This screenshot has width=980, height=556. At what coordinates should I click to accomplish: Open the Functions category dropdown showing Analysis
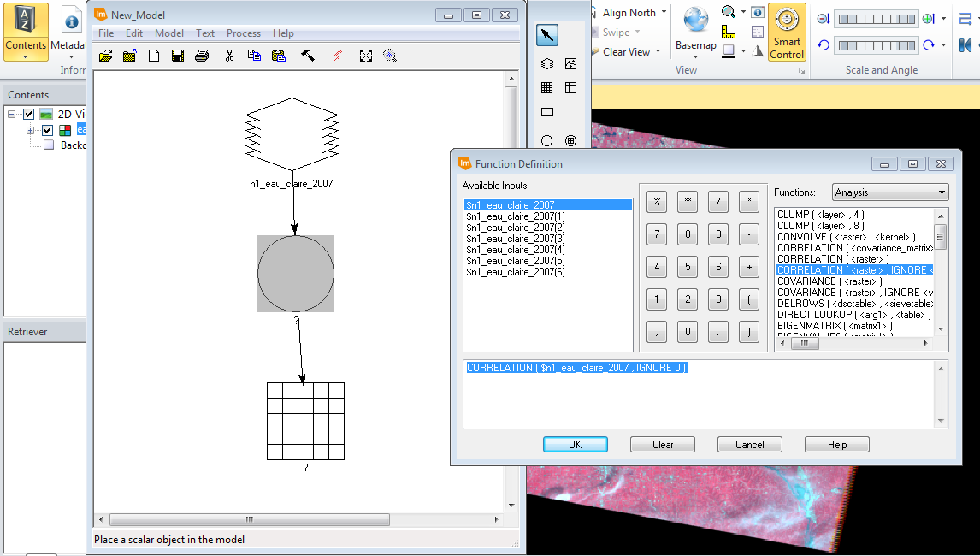890,192
